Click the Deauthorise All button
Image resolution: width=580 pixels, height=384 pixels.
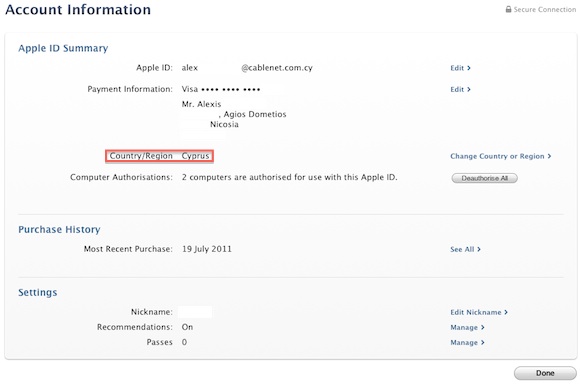point(484,178)
